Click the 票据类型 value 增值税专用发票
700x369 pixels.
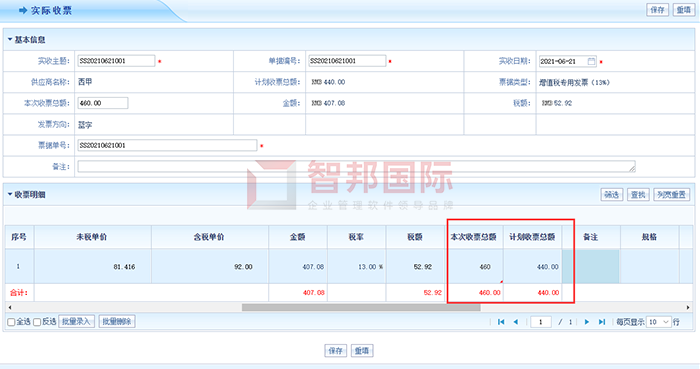pyautogui.click(x=574, y=83)
